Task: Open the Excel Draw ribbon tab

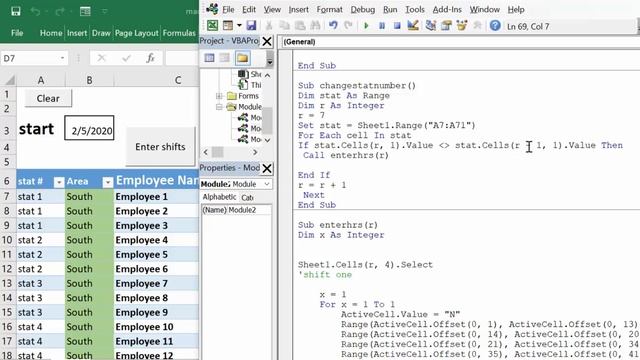Action: pyautogui.click(x=101, y=33)
